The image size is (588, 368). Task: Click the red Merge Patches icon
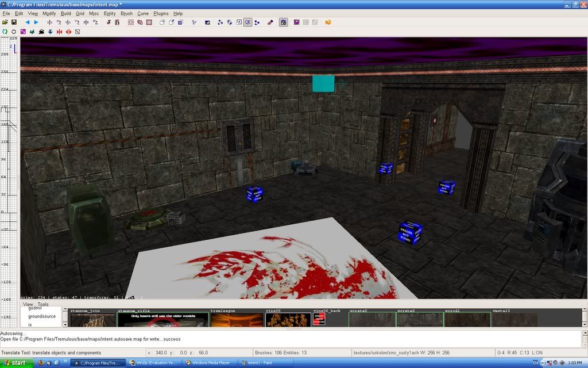pos(59,32)
